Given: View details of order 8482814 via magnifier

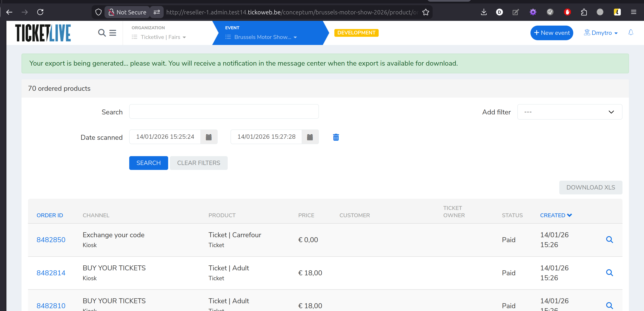Looking at the screenshot, I should pyautogui.click(x=609, y=273).
